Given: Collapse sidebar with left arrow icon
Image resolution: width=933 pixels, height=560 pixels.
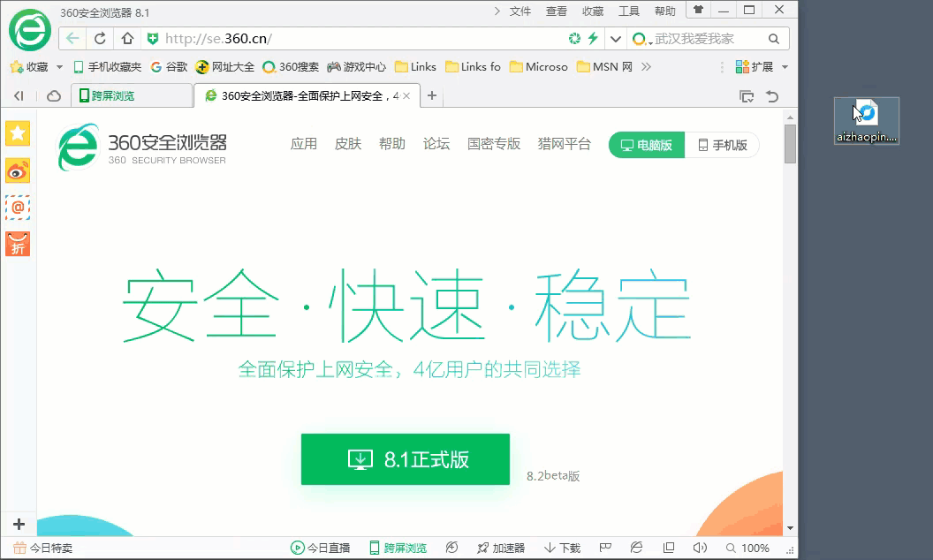Looking at the screenshot, I should pos(19,95).
